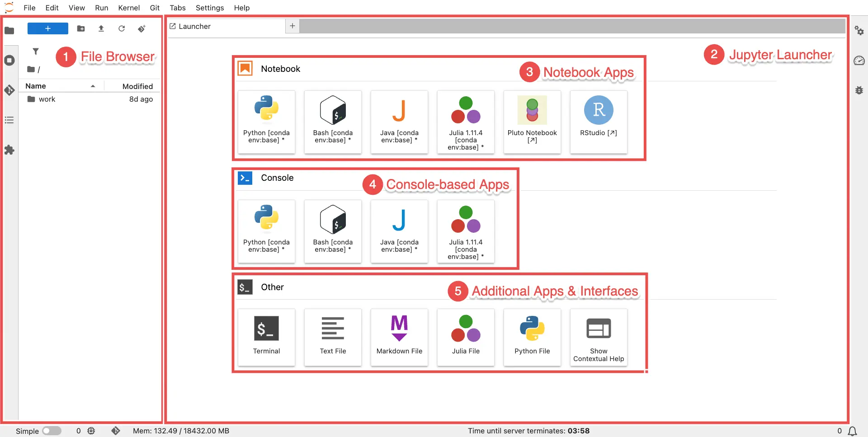Open the Running Terminals and Kernels sidebar
868x437 pixels.
coord(9,61)
